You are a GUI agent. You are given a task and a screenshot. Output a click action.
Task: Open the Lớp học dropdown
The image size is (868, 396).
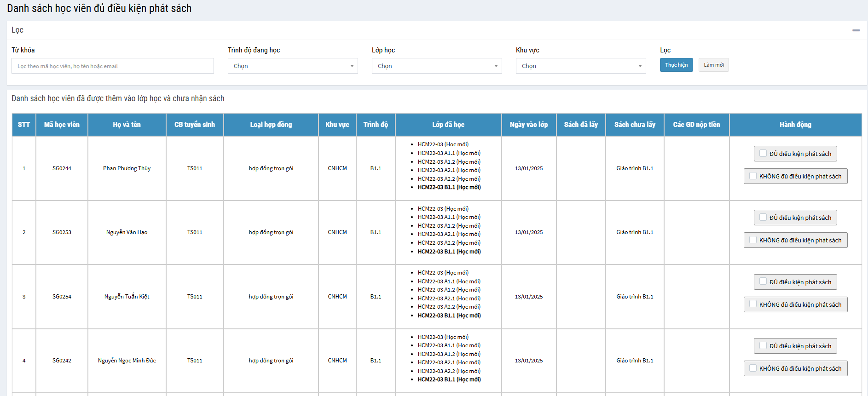pyautogui.click(x=437, y=66)
